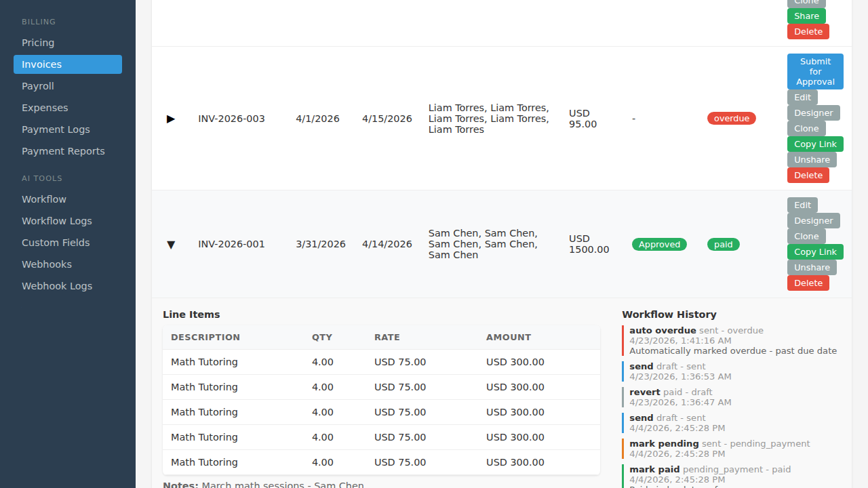
Task: Click the RATE column header
Action: [x=387, y=338]
